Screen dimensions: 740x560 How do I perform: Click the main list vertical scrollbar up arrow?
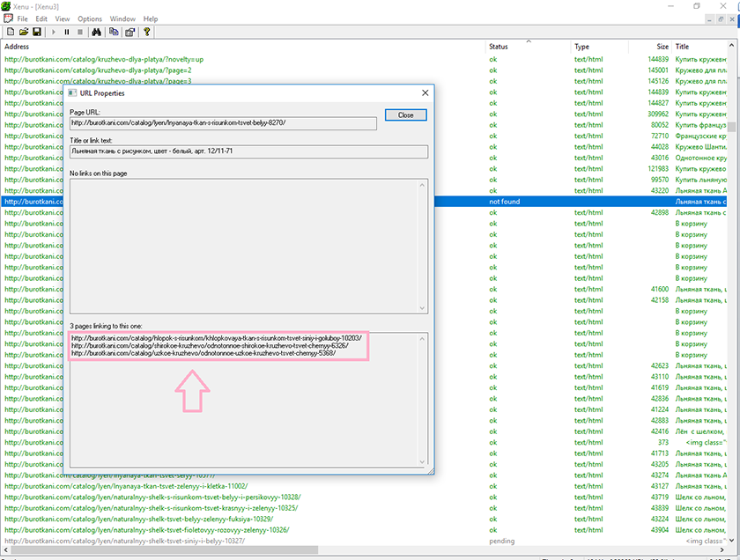(x=731, y=46)
